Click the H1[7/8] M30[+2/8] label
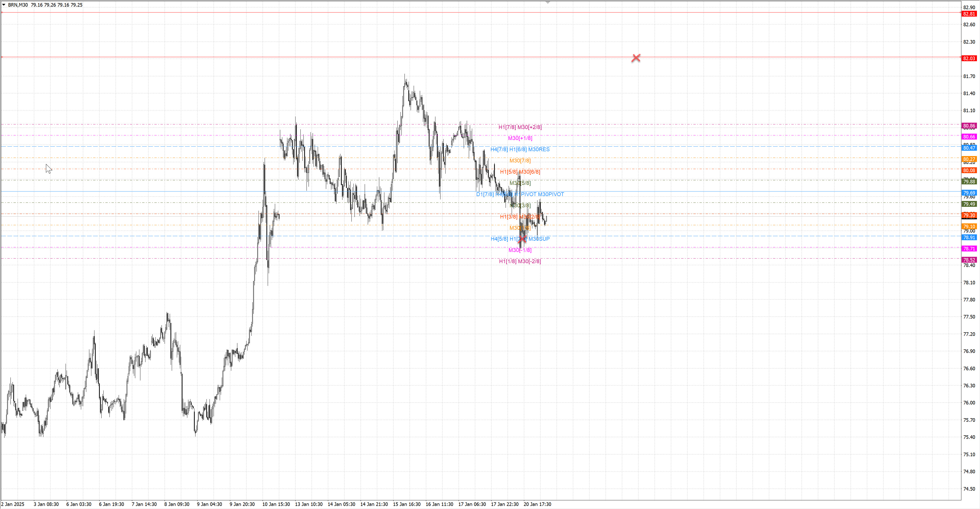Image resolution: width=980 pixels, height=509 pixels. (x=520, y=127)
